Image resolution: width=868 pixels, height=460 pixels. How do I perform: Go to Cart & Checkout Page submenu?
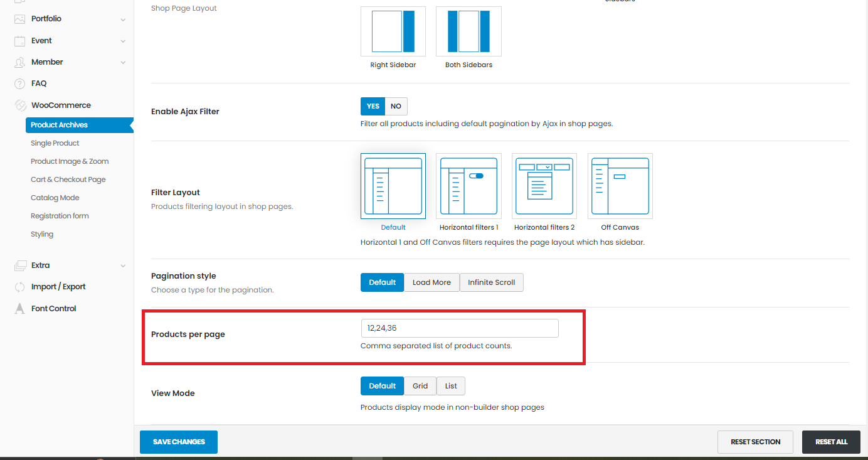[68, 179]
